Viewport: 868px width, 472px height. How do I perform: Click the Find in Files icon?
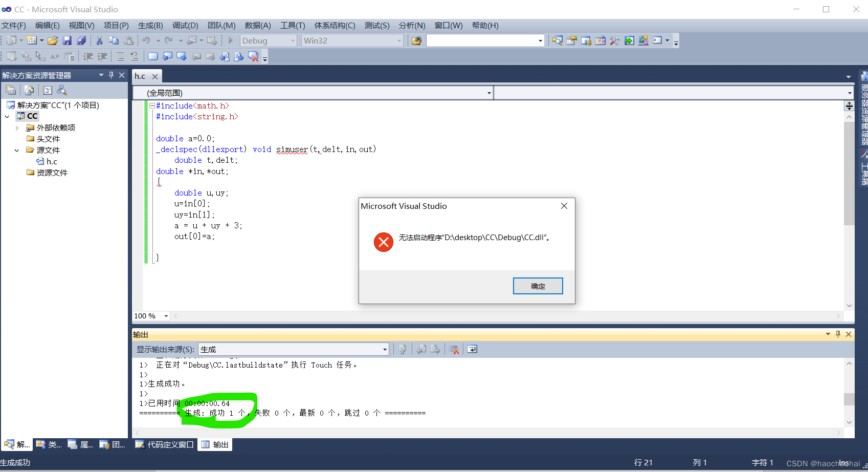pos(417,40)
